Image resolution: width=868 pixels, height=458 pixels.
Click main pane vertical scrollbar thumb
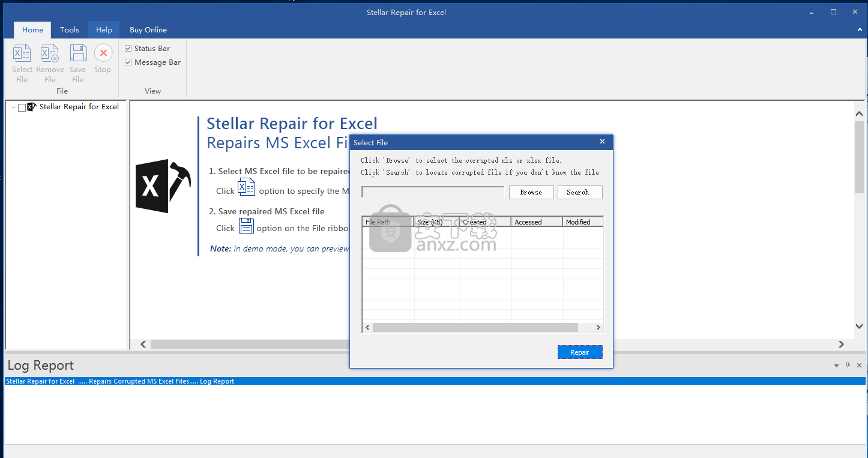point(860,156)
